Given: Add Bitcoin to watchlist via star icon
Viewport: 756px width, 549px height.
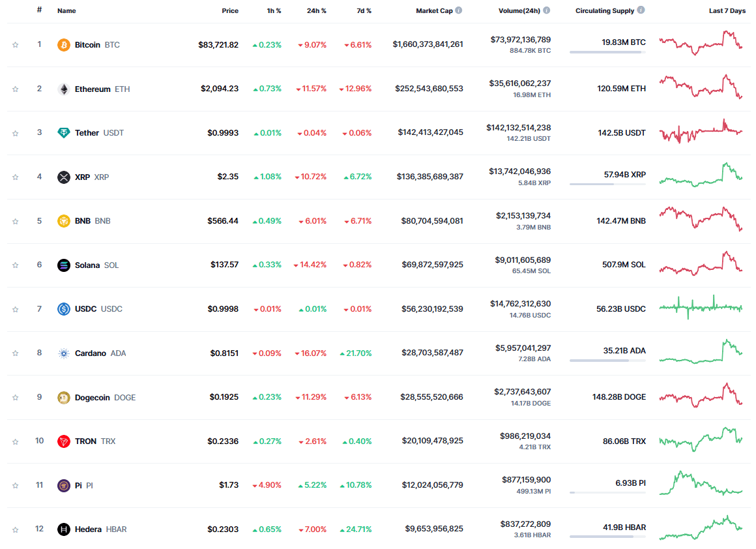Looking at the screenshot, I should point(15,44).
